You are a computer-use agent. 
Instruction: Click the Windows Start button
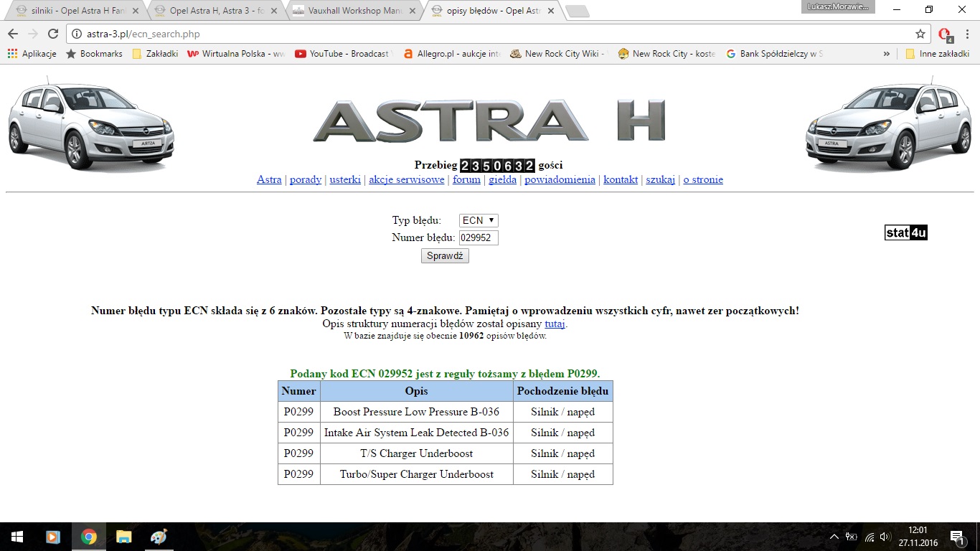point(17,537)
